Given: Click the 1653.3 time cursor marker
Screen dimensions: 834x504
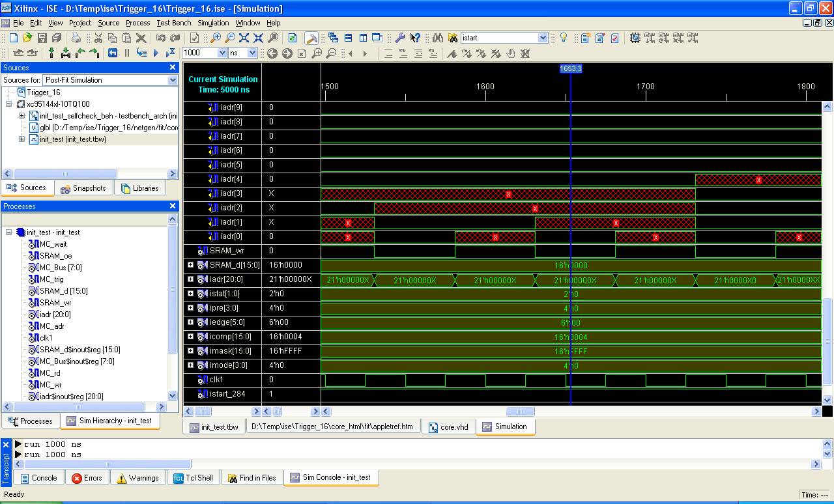Looking at the screenshot, I should click(571, 68).
